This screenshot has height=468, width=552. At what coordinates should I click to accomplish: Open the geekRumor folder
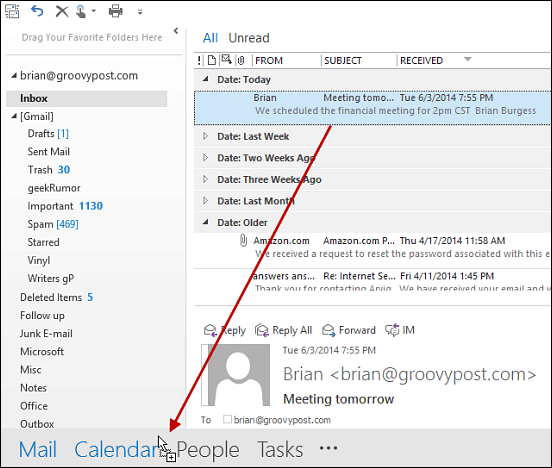pyautogui.click(x=54, y=188)
